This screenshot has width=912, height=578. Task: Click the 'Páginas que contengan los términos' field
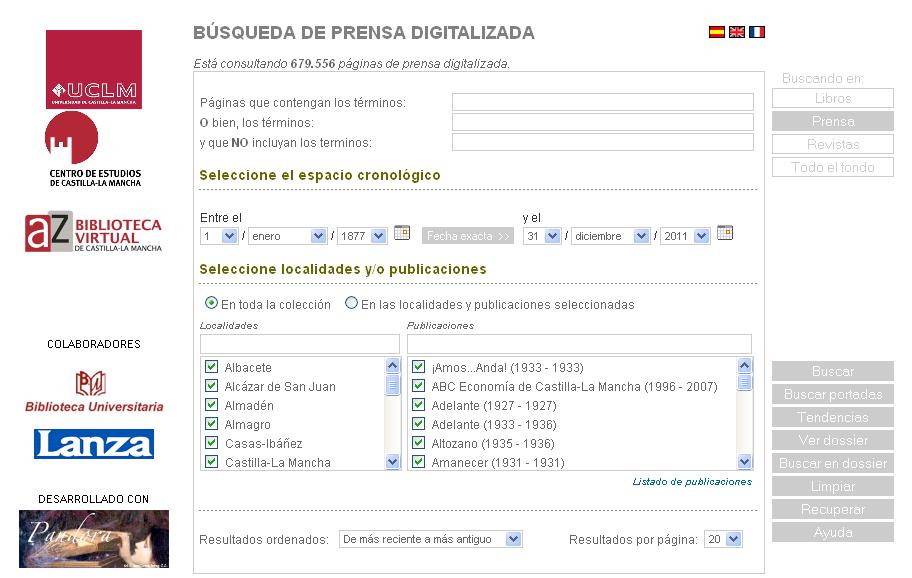[x=602, y=102]
